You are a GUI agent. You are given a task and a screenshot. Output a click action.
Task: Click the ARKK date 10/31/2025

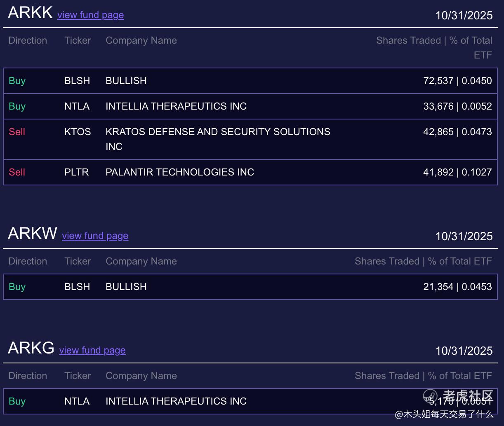point(464,16)
